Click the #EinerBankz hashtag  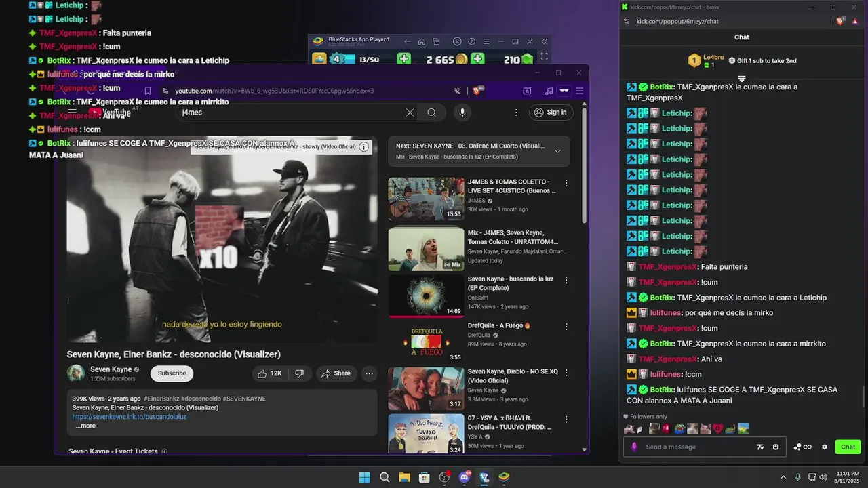(x=161, y=399)
